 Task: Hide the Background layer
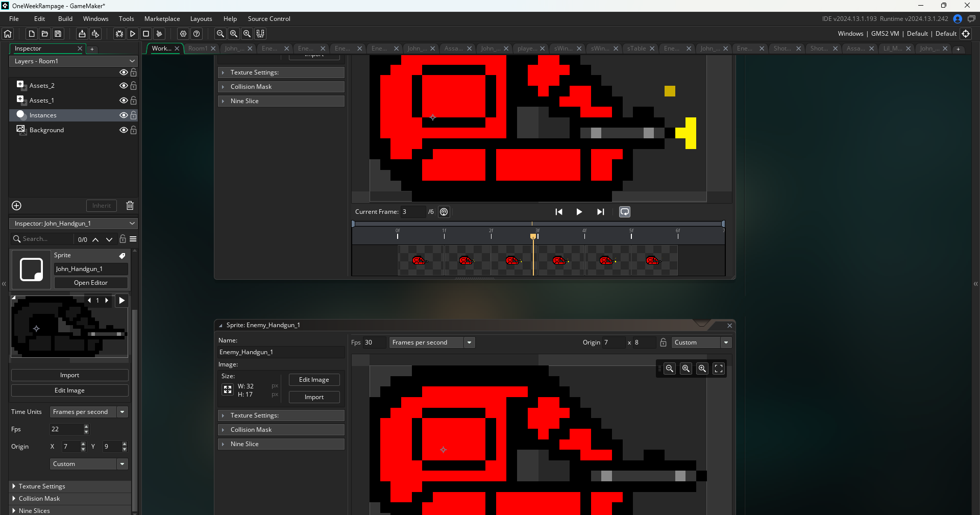[x=124, y=130]
